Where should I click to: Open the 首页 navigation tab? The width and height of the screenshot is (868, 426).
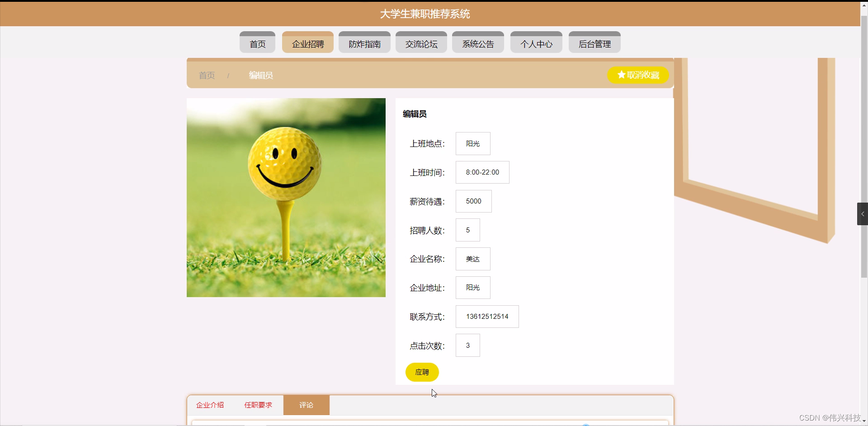pos(257,43)
